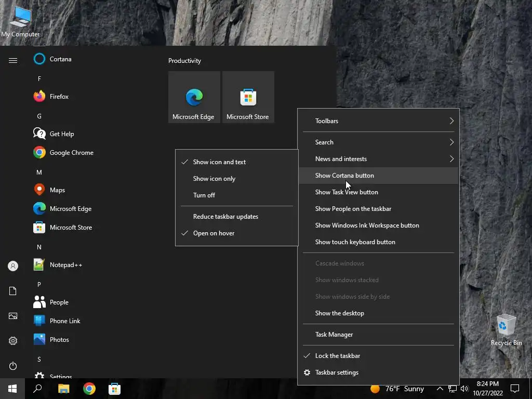Open Documents from the Start sidebar
This screenshot has width=532, height=399.
[13, 291]
